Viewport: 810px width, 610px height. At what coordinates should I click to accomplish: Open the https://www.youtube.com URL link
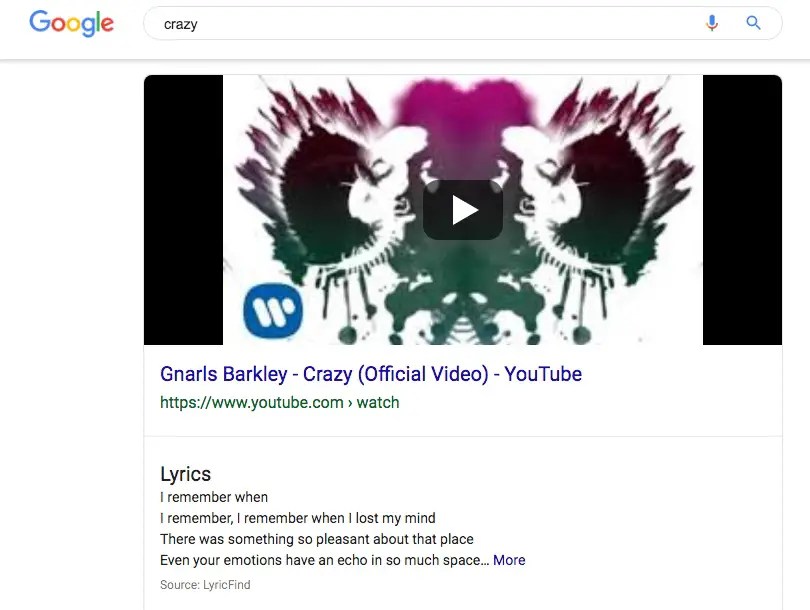[252, 402]
